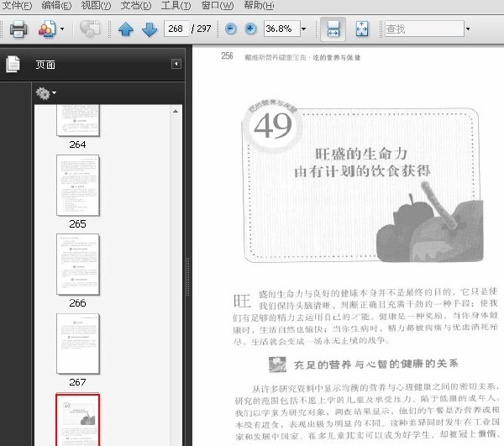Collapse the pages panel with arrow button

176,64
